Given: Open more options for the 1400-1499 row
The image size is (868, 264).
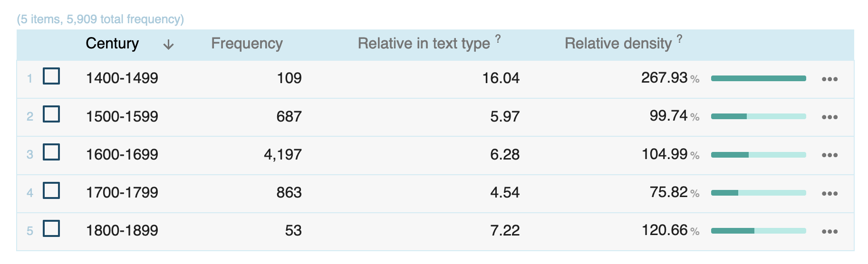Looking at the screenshot, I should click(x=829, y=79).
